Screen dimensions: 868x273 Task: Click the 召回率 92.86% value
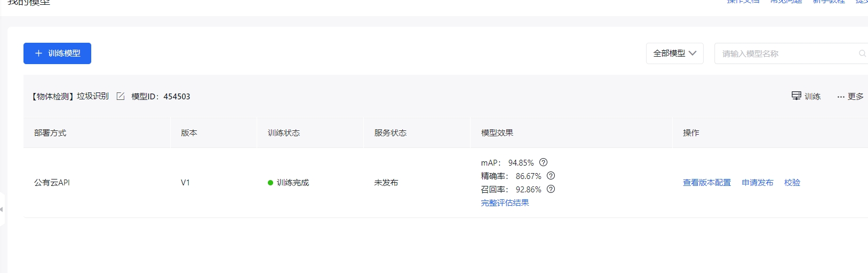pos(528,189)
